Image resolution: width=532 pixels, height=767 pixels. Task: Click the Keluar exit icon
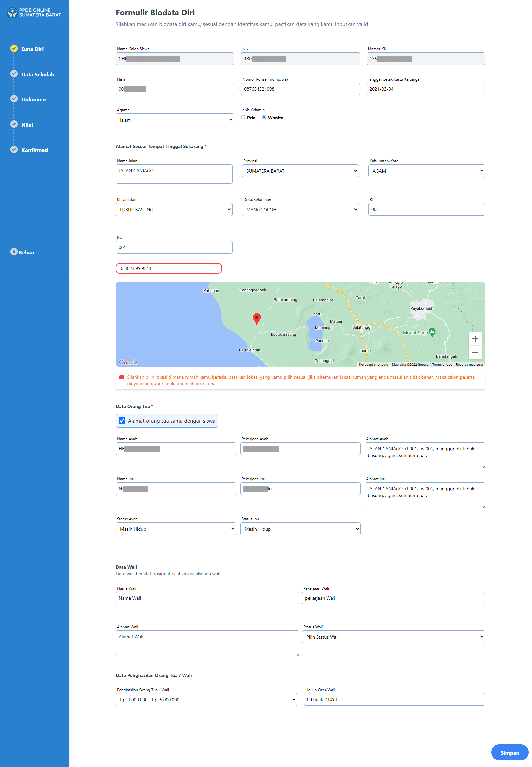pyautogui.click(x=14, y=252)
